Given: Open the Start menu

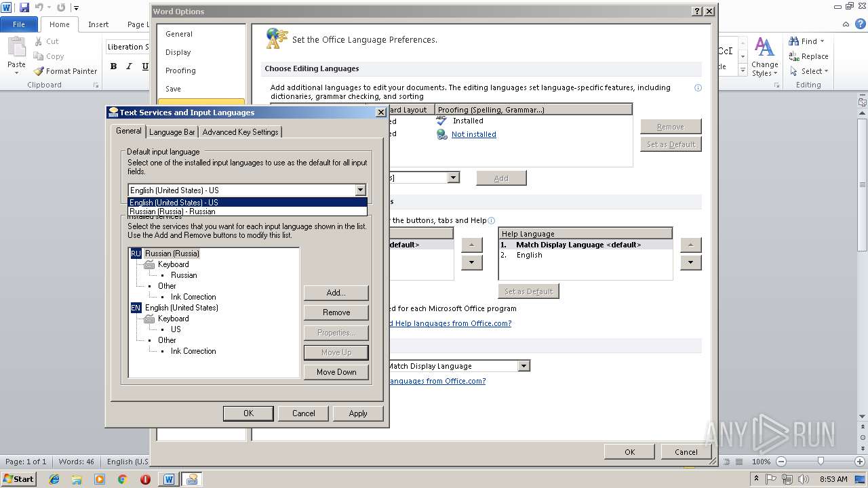Looking at the screenshot, I should coord(18,479).
